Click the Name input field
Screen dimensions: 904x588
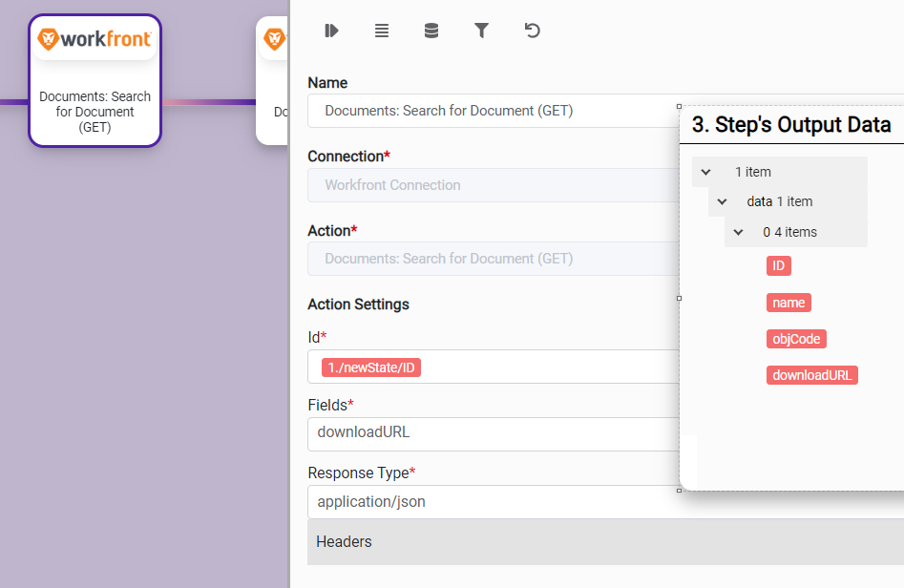click(x=492, y=111)
